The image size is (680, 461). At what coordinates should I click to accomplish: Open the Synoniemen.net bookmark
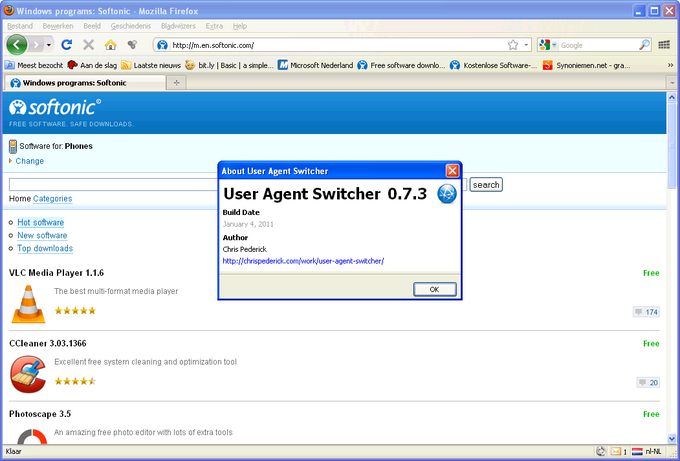pyautogui.click(x=587, y=65)
